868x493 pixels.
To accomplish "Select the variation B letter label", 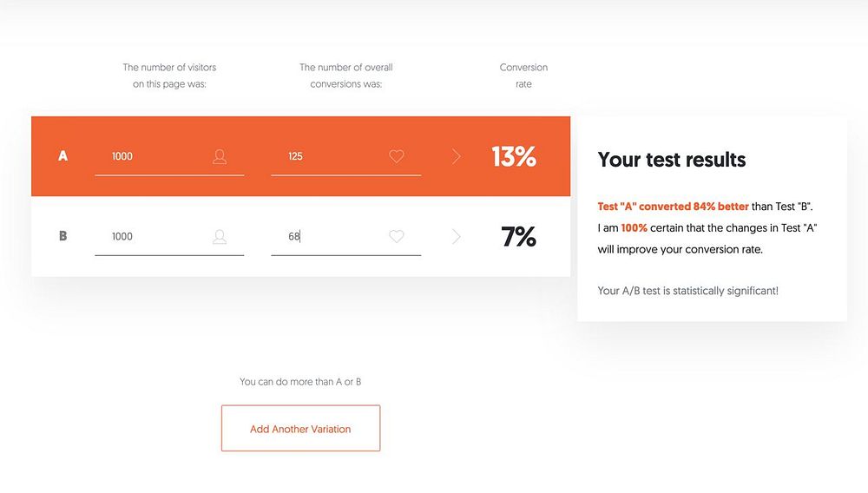I will [62, 236].
